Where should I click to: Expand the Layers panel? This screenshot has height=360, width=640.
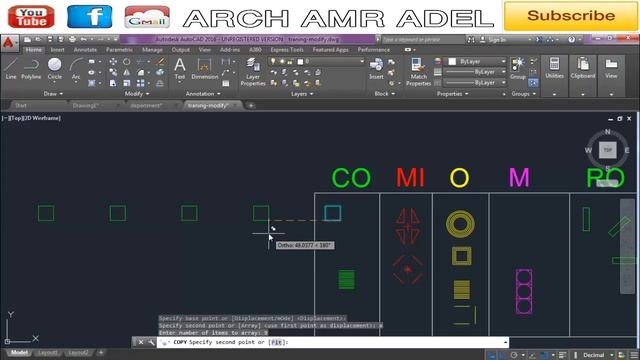(302, 94)
